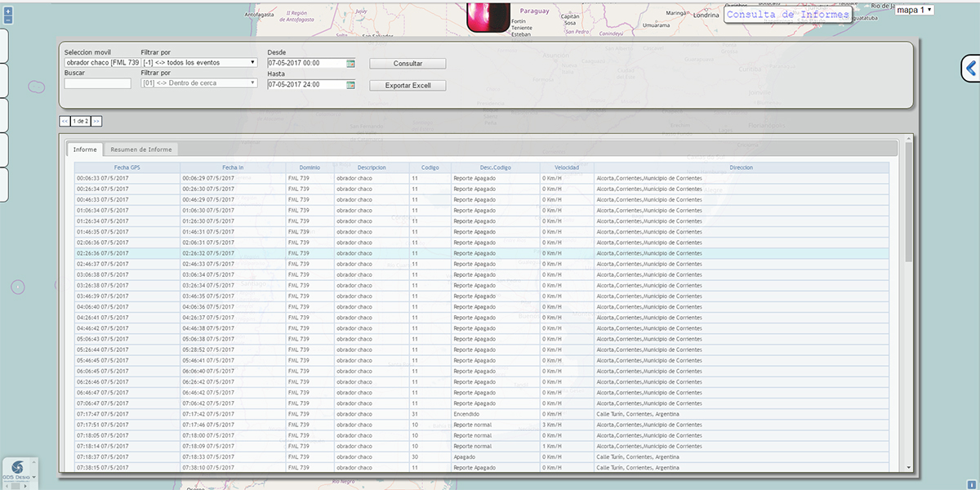Sort by the Direccion column header
Screen dimensions: 980x490
click(x=742, y=167)
